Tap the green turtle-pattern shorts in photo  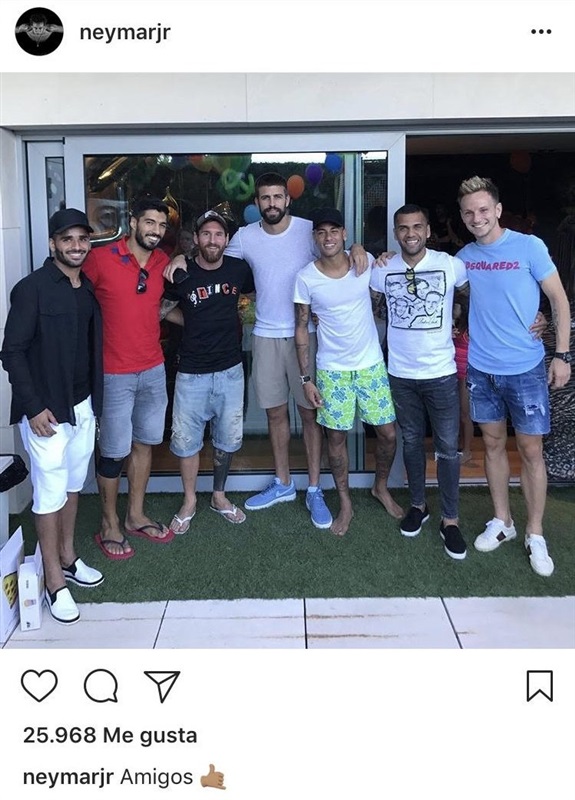tap(355, 395)
